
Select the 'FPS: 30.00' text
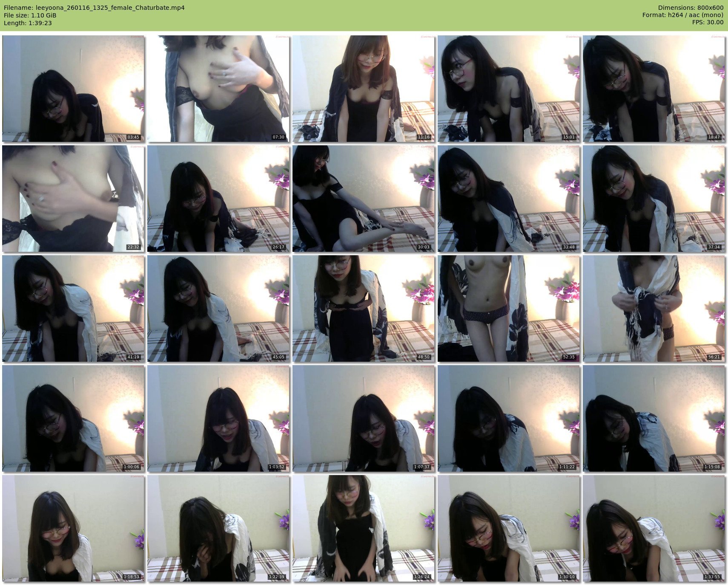[x=708, y=23]
